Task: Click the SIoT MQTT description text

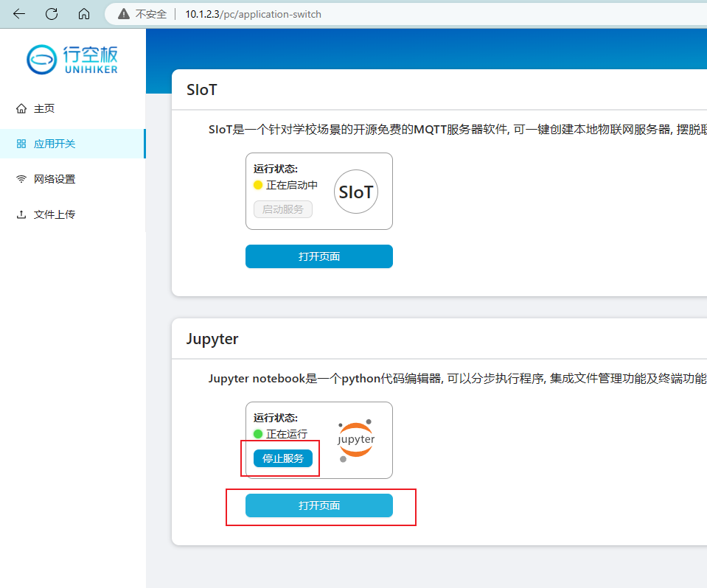Action: click(457, 130)
